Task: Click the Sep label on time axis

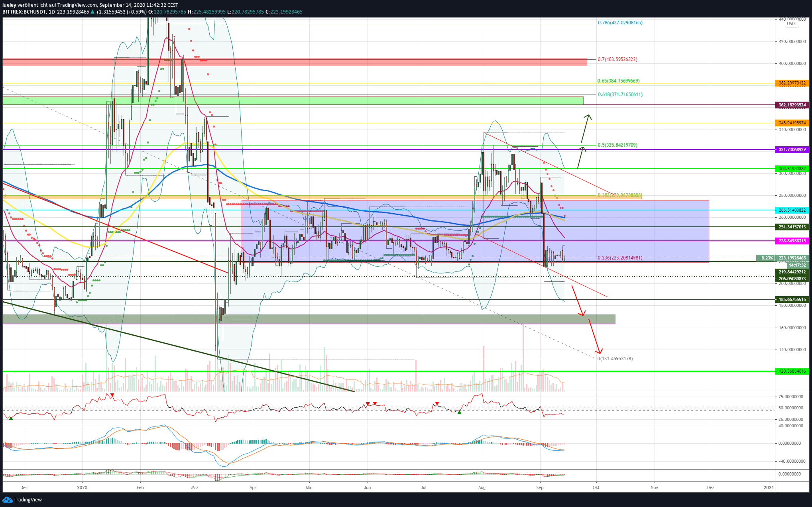Action: (x=540, y=487)
